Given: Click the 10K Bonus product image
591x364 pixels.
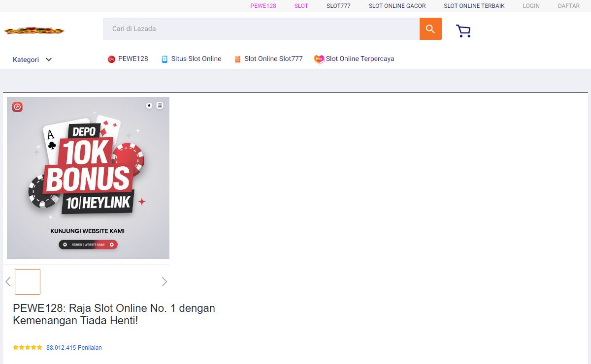Looking at the screenshot, I should [88, 178].
